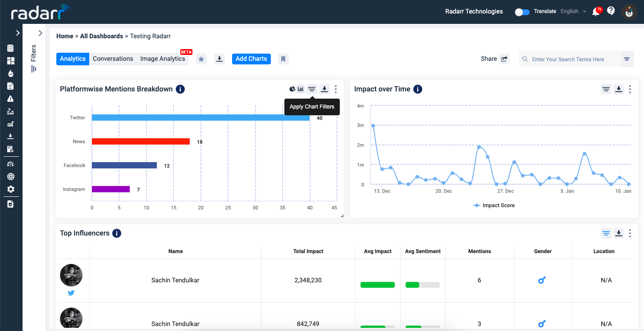Open the factory-like chart icon in sidebar

(10, 111)
